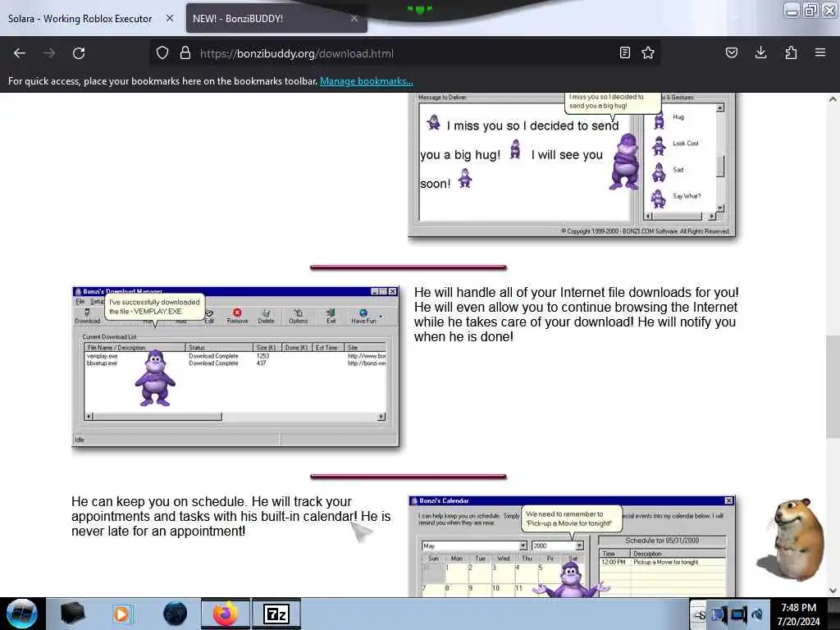Close the BonziBUDDY tab
The image size is (840, 630).
(x=354, y=18)
